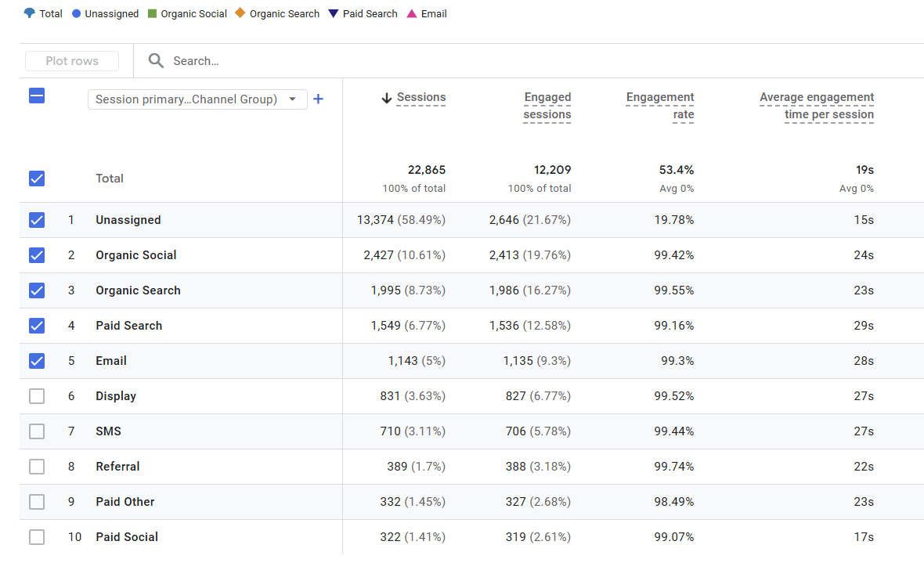This screenshot has width=924, height=570.
Task: Select the Paid Other row name
Action: 125,502
